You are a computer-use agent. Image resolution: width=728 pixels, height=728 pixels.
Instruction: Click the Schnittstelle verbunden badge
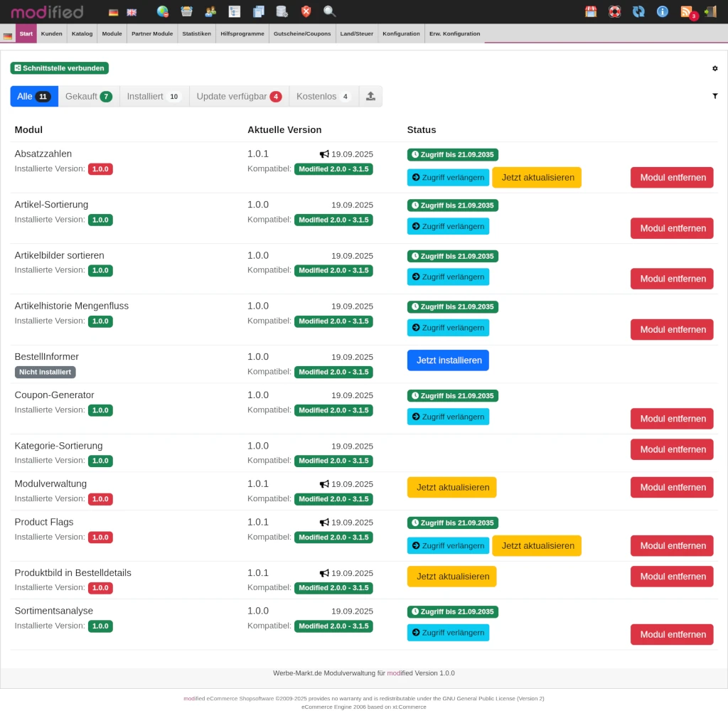tap(60, 68)
